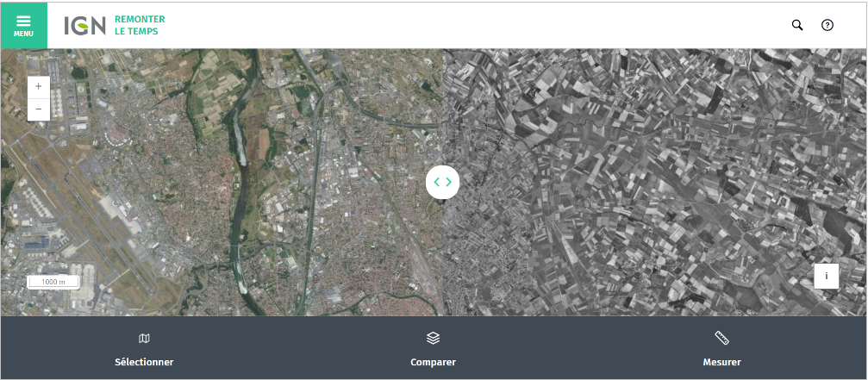
Task: Open help via question mark icon
Action: pos(827,25)
